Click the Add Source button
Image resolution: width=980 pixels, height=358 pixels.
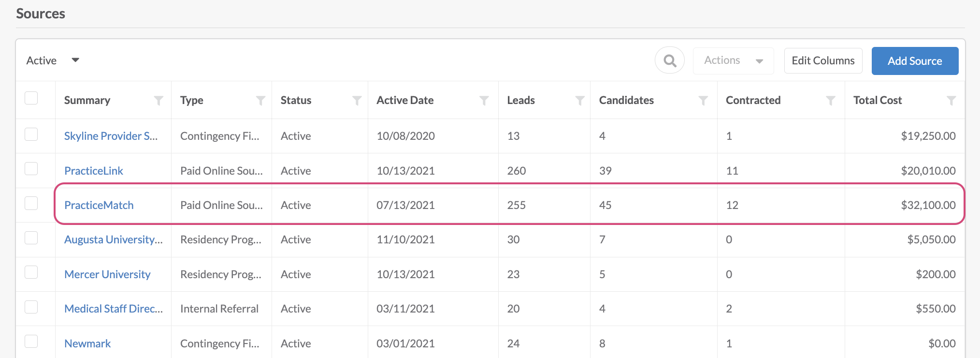click(915, 61)
